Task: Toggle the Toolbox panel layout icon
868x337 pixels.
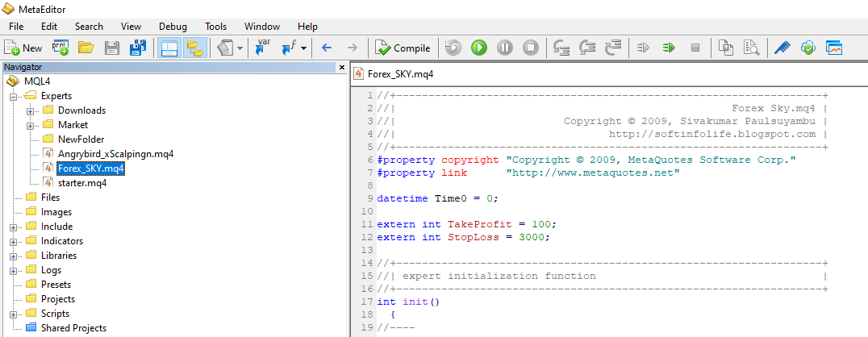Action: coord(168,48)
